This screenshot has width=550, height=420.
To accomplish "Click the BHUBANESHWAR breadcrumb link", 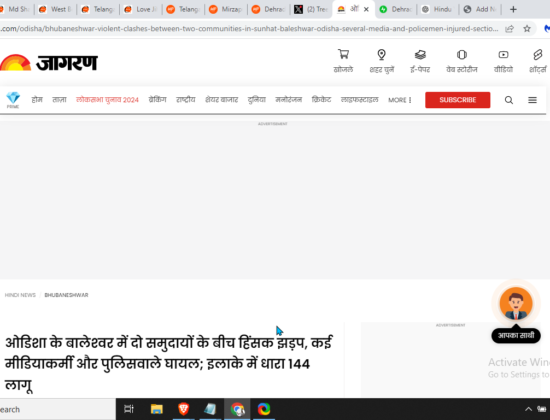I will [x=66, y=295].
